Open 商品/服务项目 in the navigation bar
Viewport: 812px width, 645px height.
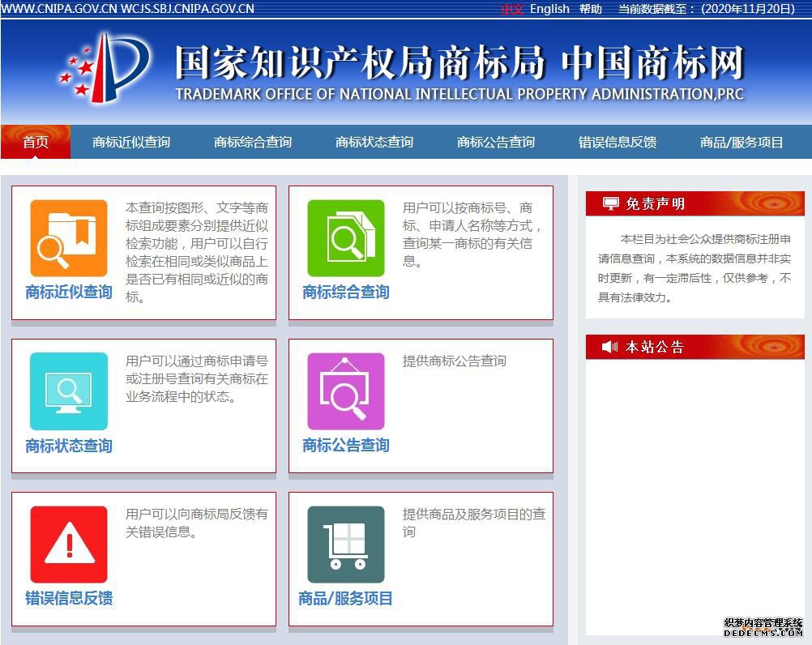(x=741, y=142)
